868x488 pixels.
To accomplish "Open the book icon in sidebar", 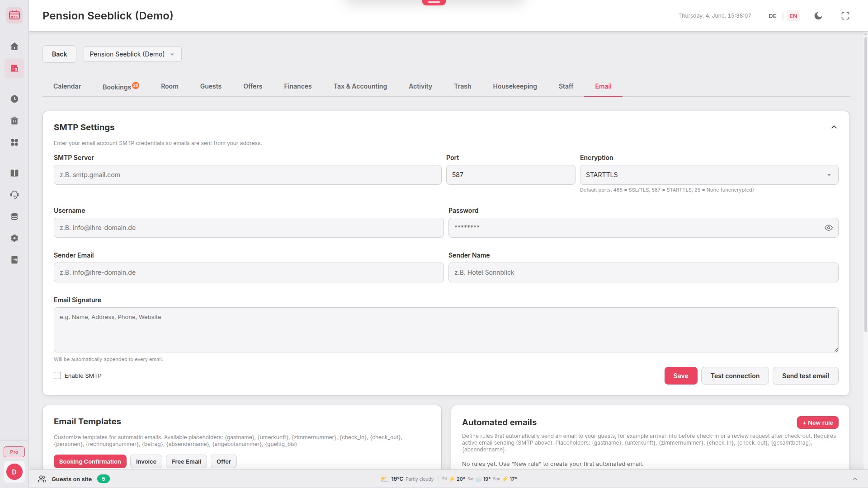I will point(14,173).
